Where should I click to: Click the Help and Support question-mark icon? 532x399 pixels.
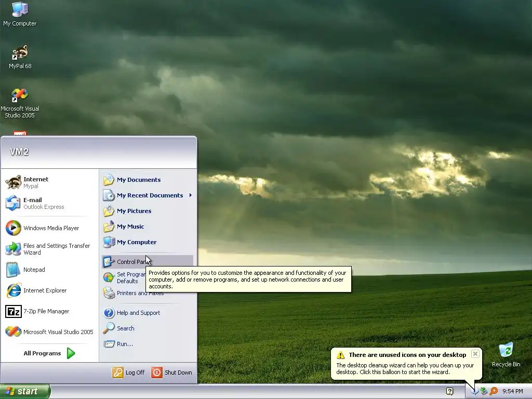pyautogui.click(x=109, y=312)
